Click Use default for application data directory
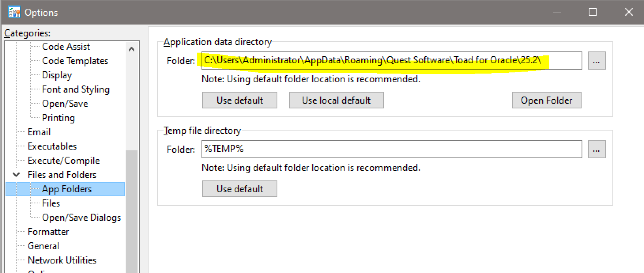This screenshot has width=644, height=273. tap(240, 100)
